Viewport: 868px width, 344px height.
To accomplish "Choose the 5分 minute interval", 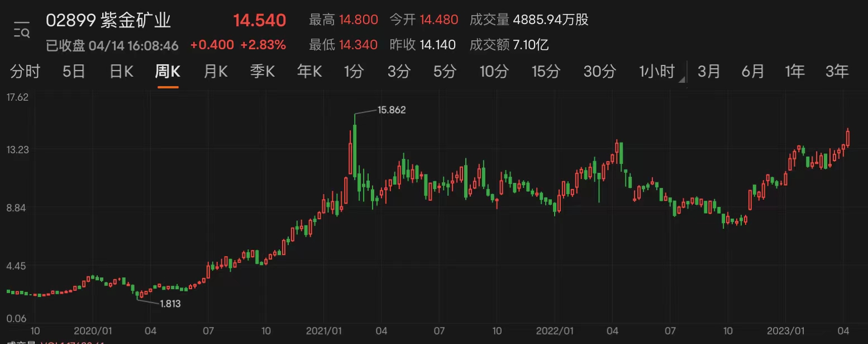I will [445, 71].
